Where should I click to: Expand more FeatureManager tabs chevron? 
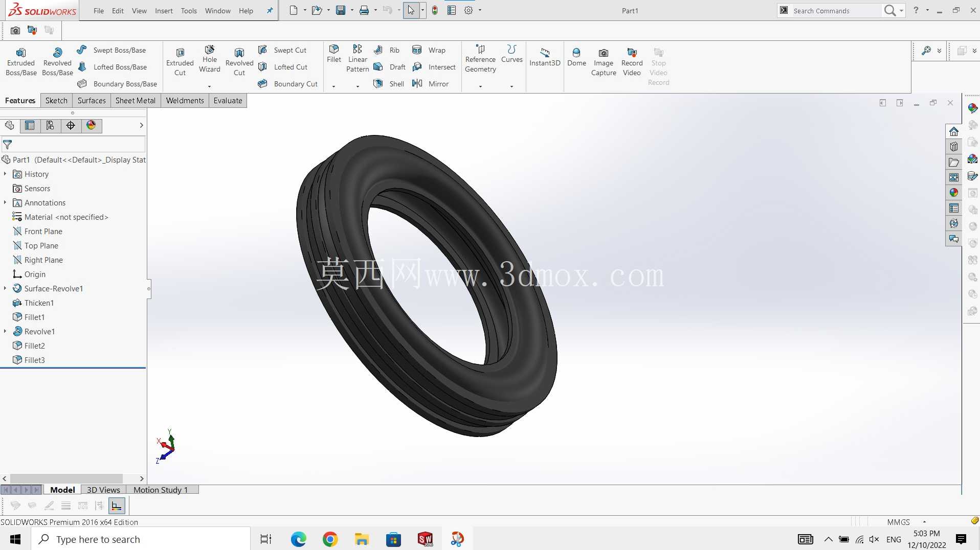141,125
